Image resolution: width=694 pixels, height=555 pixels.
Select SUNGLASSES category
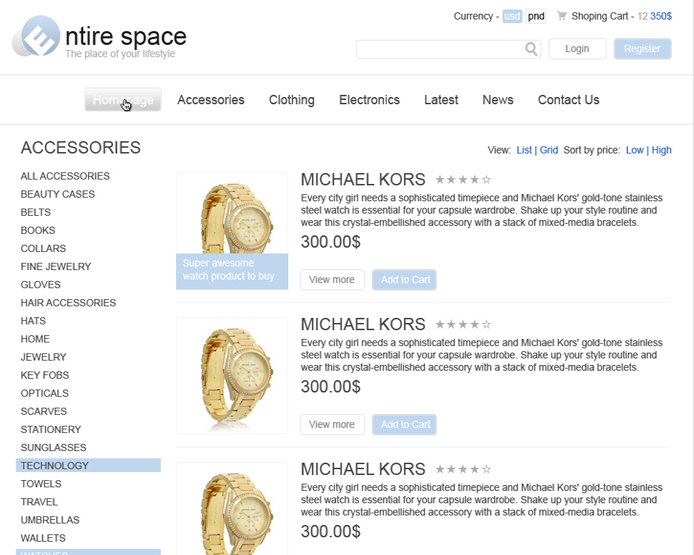(54, 448)
